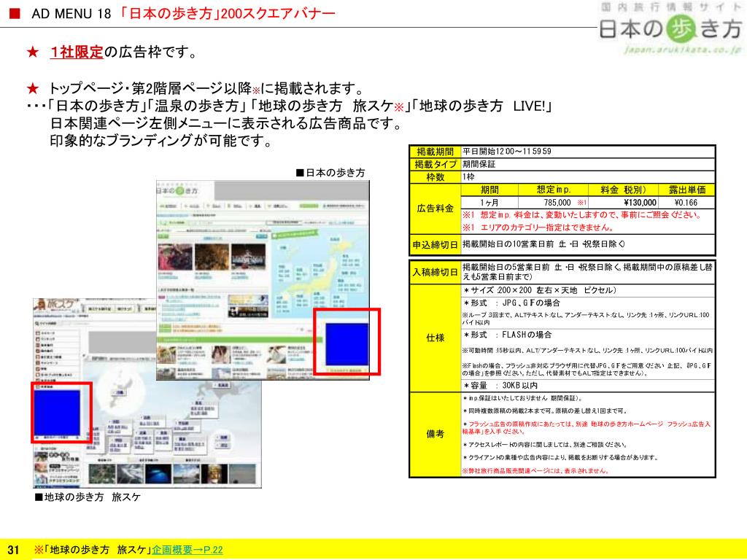Click the red star beside 1社限定

click(32, 52)
